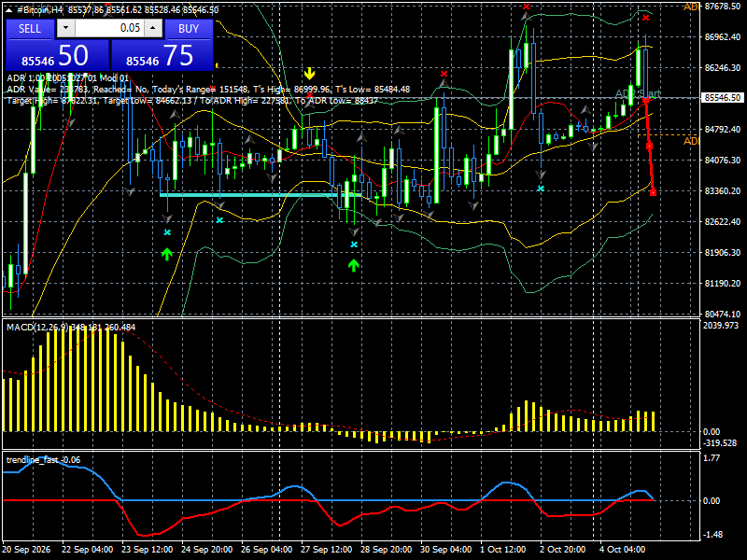The height and width of the screenshot is (560, 747).
Task: Click the cyan X marker below 2 Oct candle
Action: pos(541,189)
